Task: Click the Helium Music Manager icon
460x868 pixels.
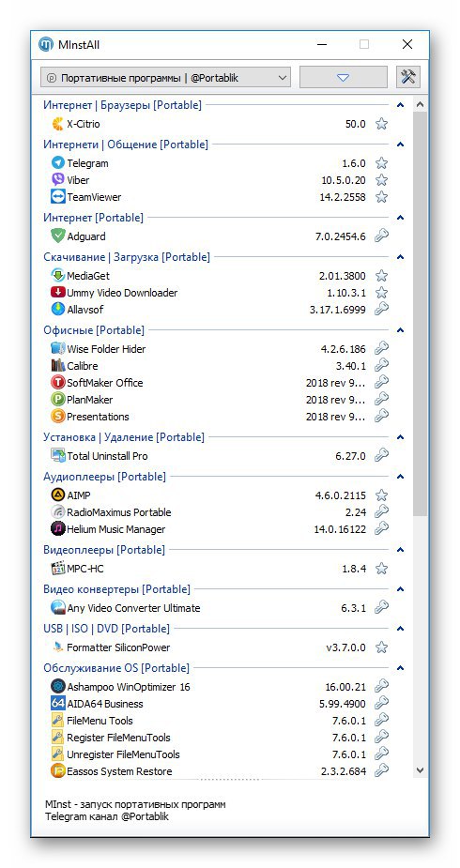Action: pos(57,529)
